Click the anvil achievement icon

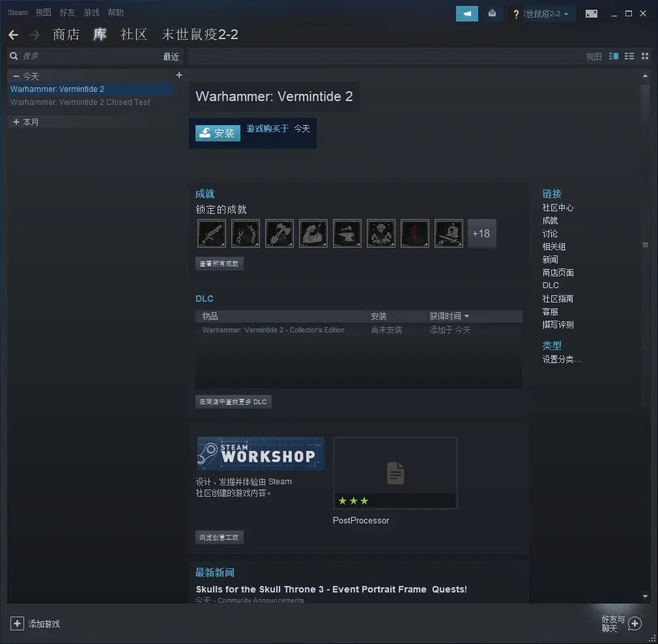[x=347, y=233]
